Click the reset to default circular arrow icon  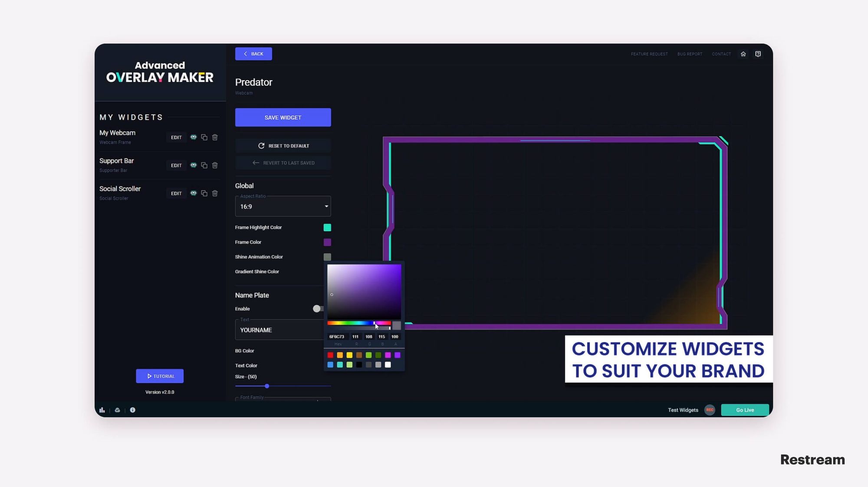(260, 145)
